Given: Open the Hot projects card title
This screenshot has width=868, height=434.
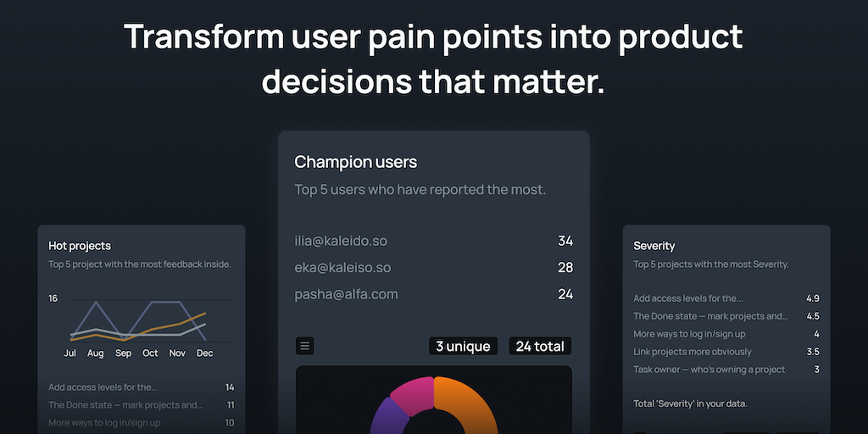Looking at the screenshot, I should [80, 246].
